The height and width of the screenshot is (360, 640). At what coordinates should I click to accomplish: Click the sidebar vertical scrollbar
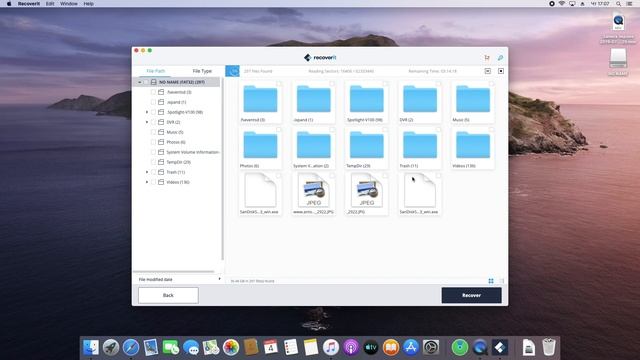pyautogui.click(x=222, y=169)
